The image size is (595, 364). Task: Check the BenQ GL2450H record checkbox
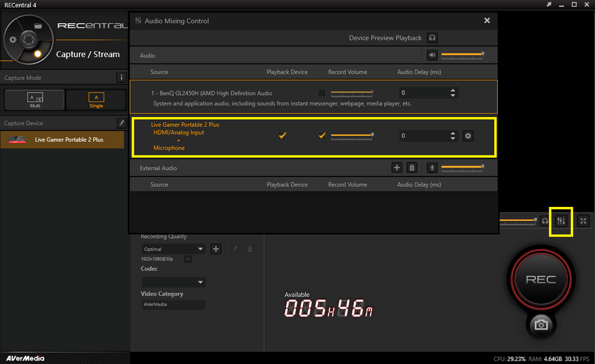coord(322,92)
